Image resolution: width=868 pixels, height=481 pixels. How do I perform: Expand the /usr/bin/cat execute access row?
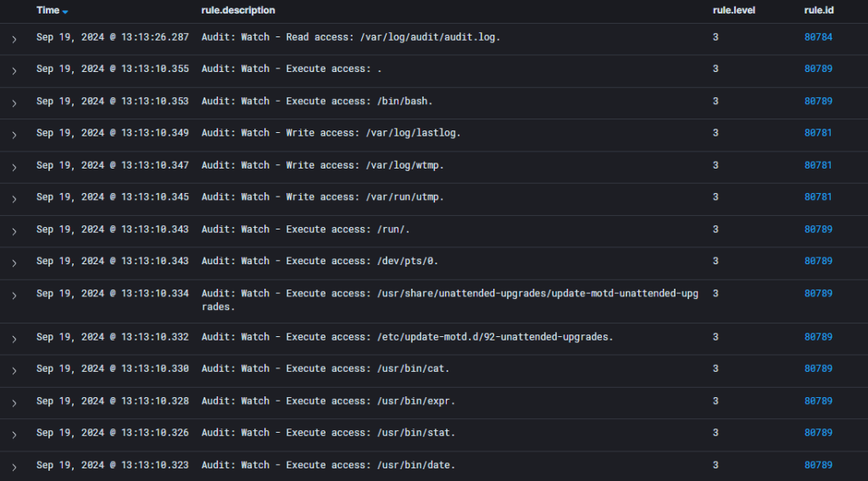14,370
